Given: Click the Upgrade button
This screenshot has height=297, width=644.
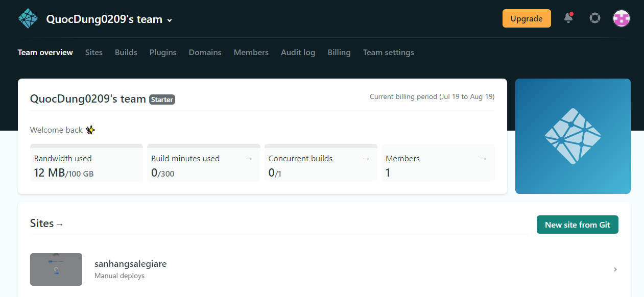Looking at the screenshot, I should 527,18.
